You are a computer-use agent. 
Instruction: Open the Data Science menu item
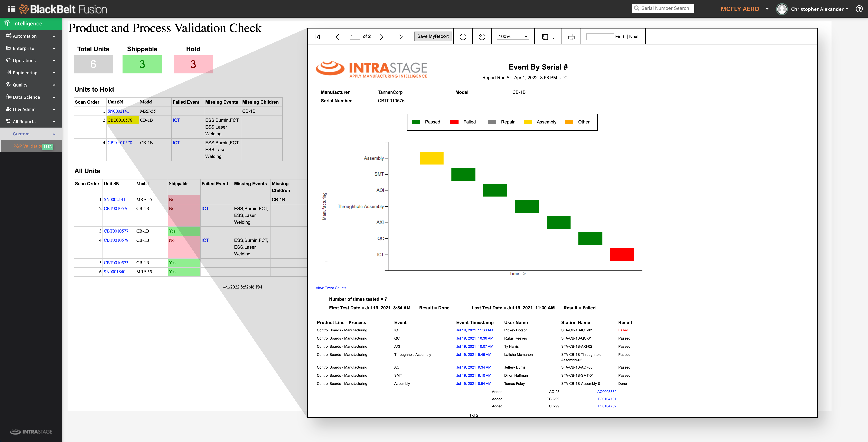31,97
